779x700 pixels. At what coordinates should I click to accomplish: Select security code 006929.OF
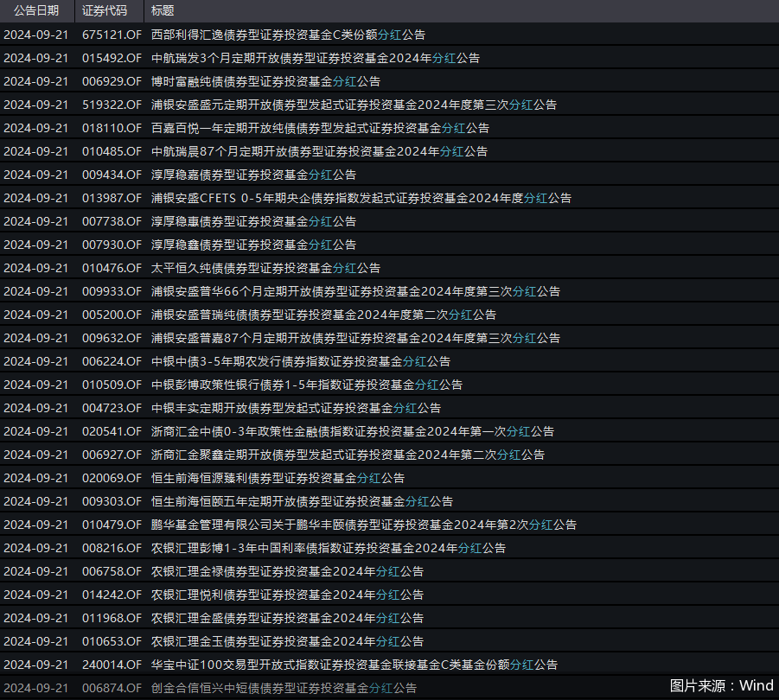(x=112, y=81)
